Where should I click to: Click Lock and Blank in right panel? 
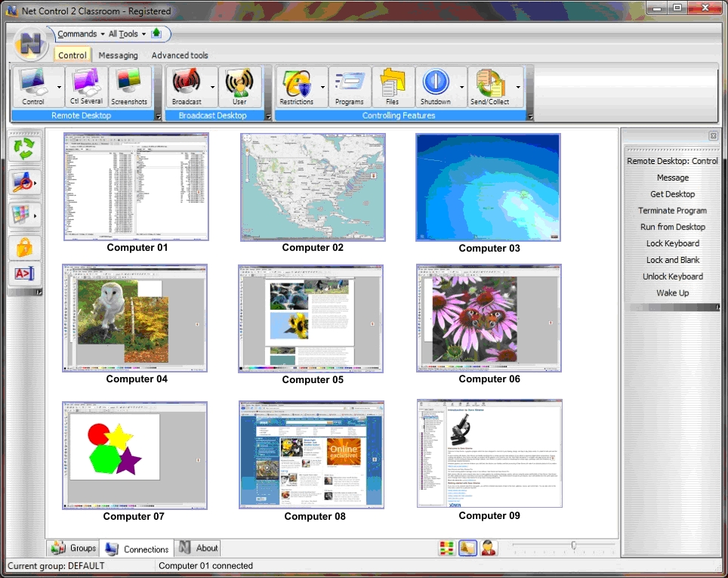[672, 260]
